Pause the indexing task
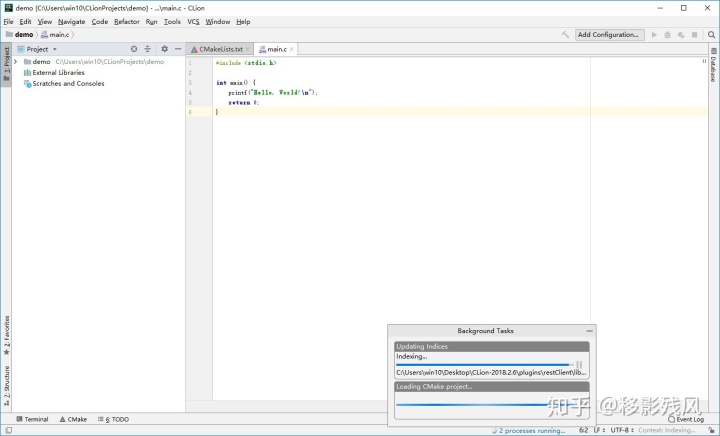Image resolution: width=720 pixels, height=436 pixels. tap(579, 364)
